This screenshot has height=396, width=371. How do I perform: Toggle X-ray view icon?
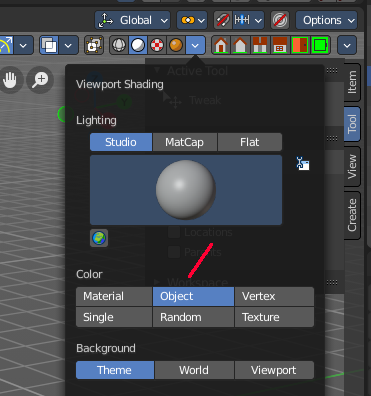point(94,45)
